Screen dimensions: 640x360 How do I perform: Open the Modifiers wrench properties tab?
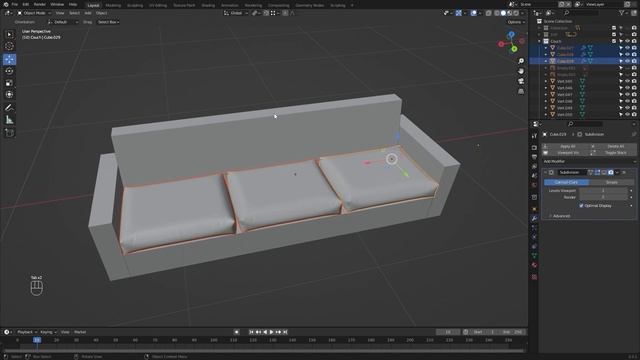coord(534,219)
